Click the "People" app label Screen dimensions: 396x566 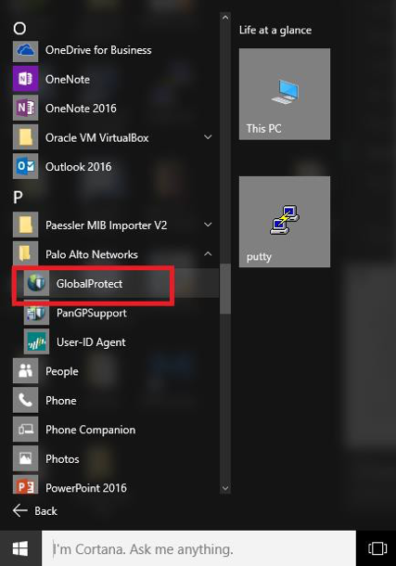(x=62, y=372)
